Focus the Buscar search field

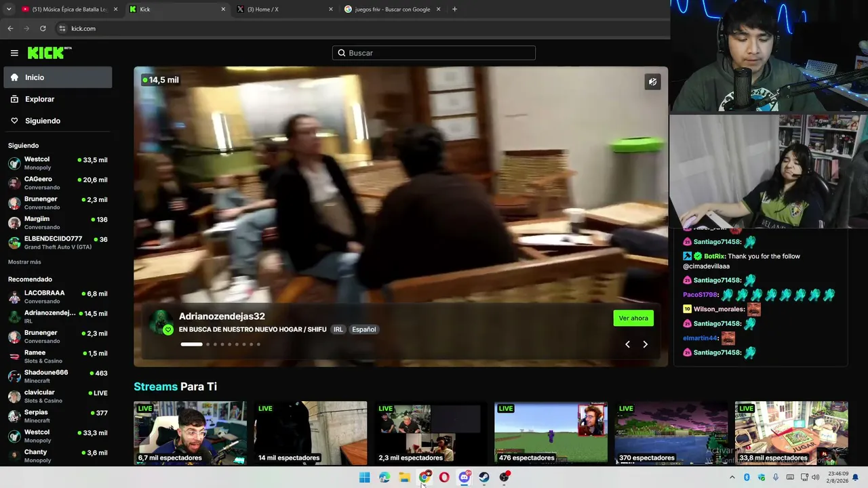click(x=434, y=53)
